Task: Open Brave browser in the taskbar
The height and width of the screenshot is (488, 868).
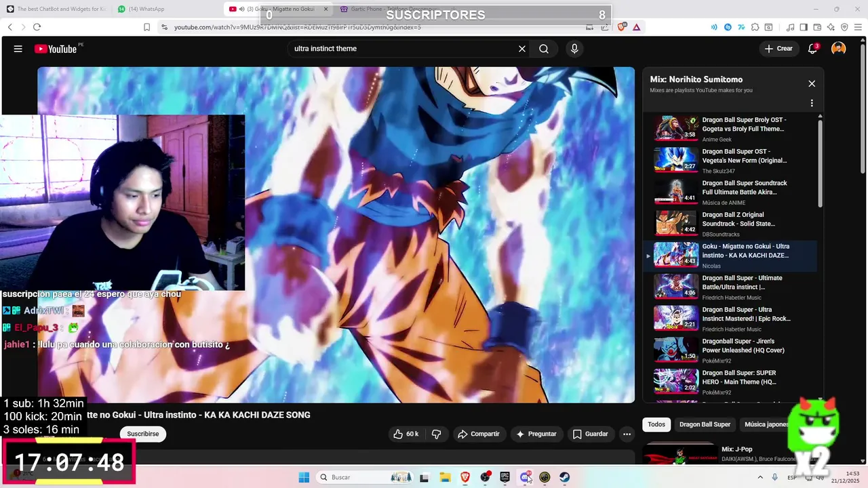Action: coord(465,477)
